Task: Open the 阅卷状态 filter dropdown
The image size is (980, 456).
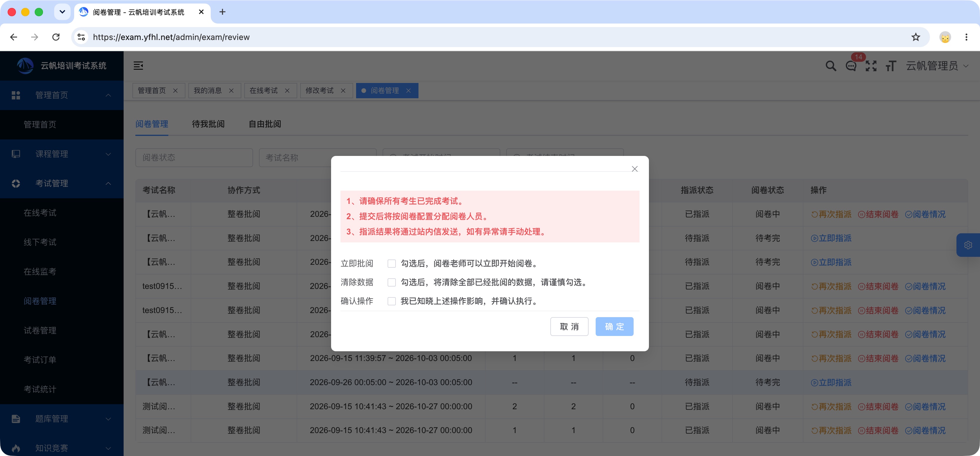Action: pos(194,157)
